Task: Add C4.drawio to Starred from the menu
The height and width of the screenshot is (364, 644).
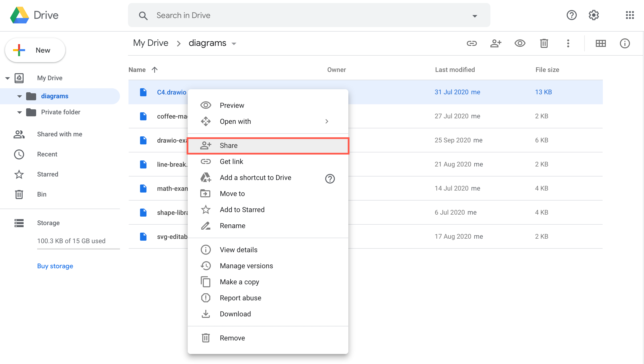Action: pyautogui.click(x=242, y=210)
